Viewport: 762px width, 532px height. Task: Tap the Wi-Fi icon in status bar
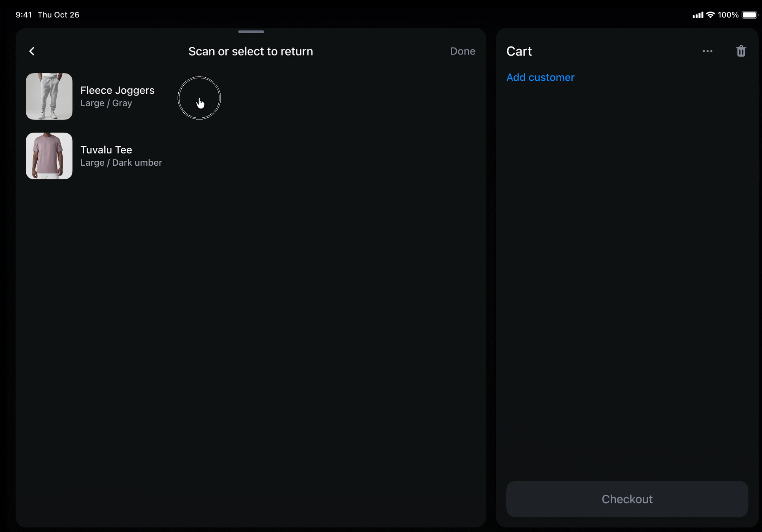710,15
